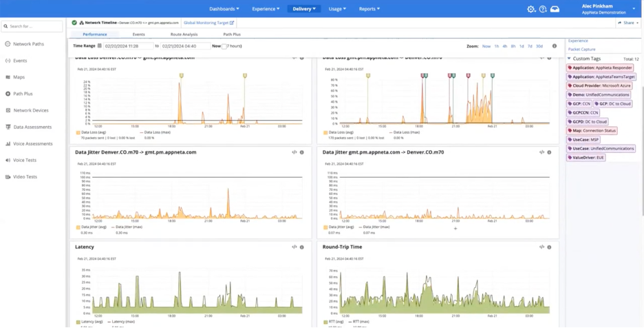Click the green status check icon
Image resolution: width=644 pixels, height=328 pixels.
tap(74, 23)
